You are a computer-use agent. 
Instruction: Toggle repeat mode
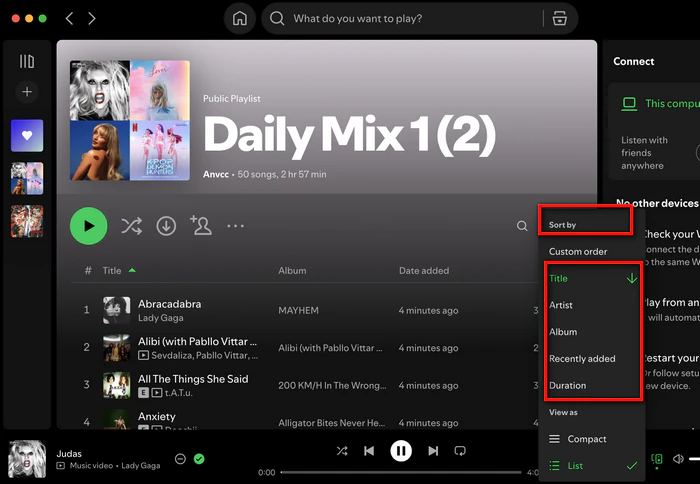[x=460, y=451]
